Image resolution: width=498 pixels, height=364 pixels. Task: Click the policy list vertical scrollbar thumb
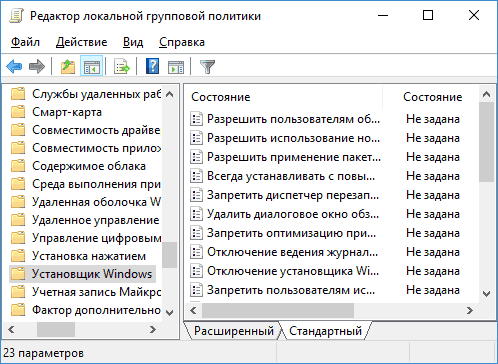[x=486, y=142]
